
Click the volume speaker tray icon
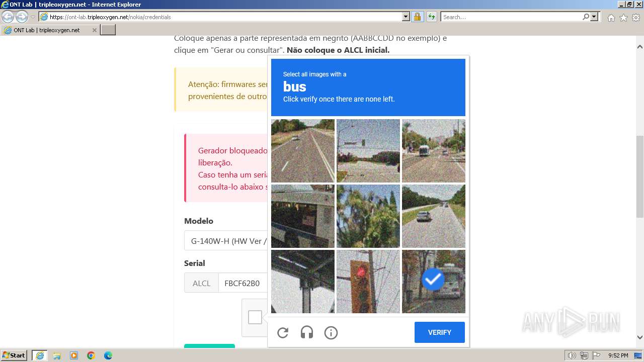click(572, 355)
